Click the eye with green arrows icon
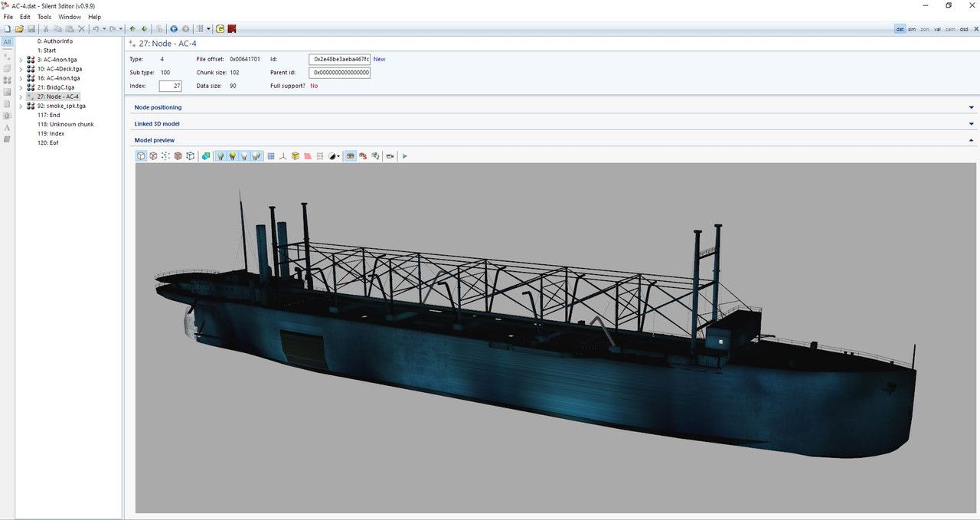 (375, 156)
